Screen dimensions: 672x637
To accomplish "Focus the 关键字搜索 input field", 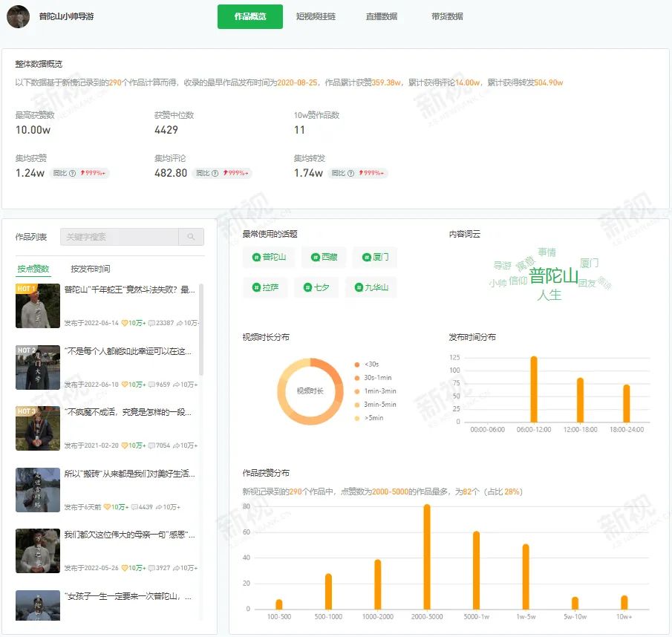I will click(120, 237).
